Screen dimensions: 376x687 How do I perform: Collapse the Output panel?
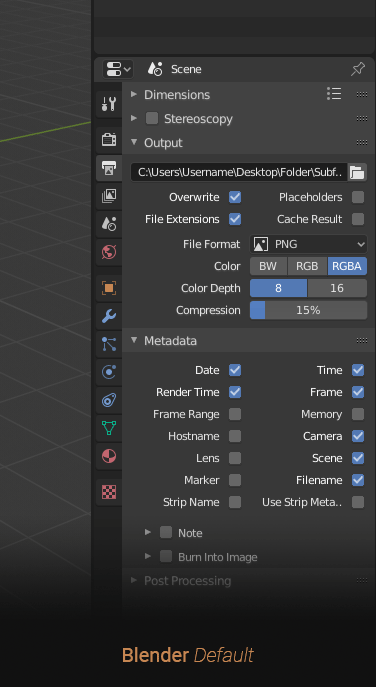point(134,142)
